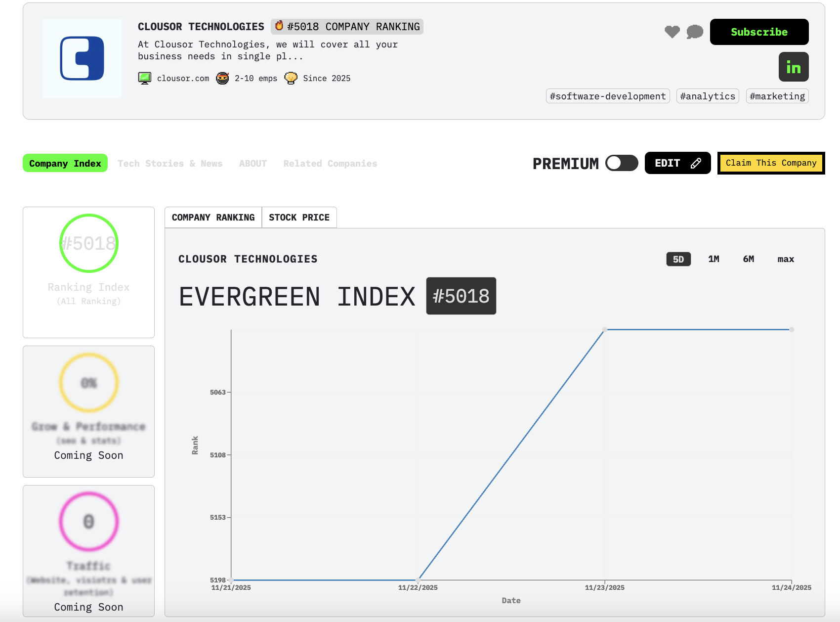Click the computer monitor website icon
Viewport: 840px width, 622px height.
pyautogui.click(x=145, y=78)
